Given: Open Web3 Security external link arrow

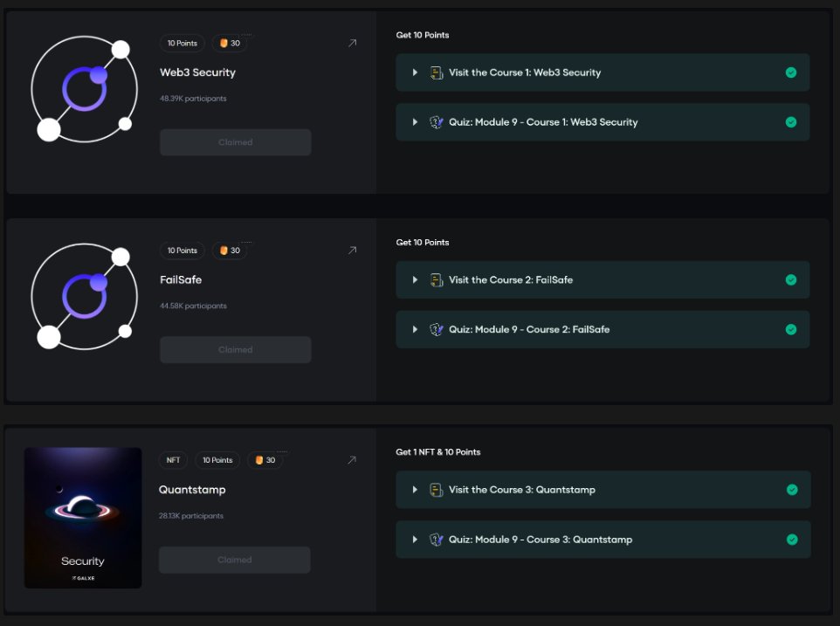Looking at the screenshot, I should point(352,43).
